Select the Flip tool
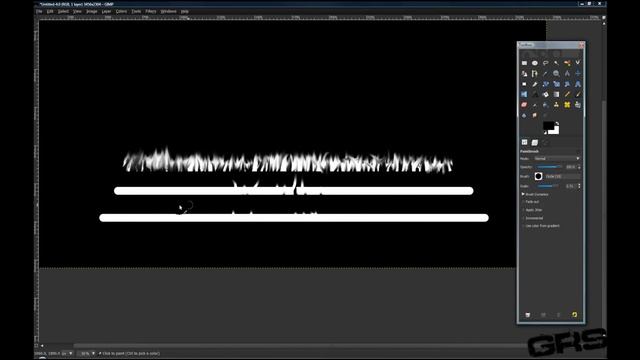 (524, 94)
